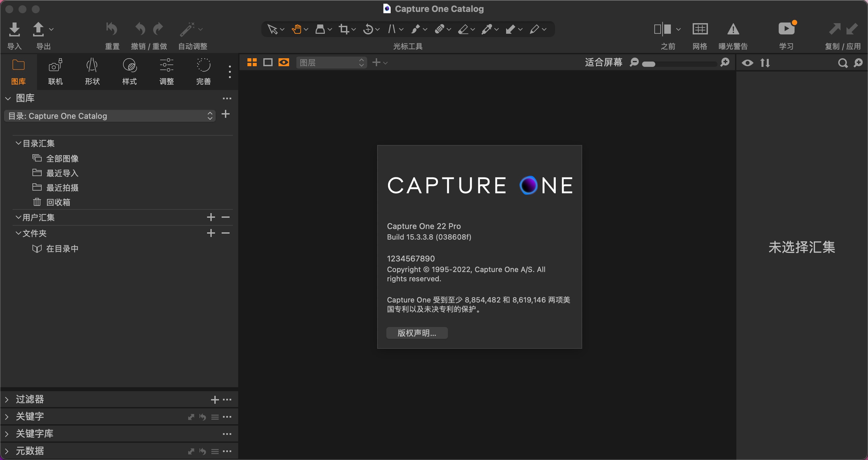
Task: Select the Apply adjustments cursor tool
Action: 511,29
